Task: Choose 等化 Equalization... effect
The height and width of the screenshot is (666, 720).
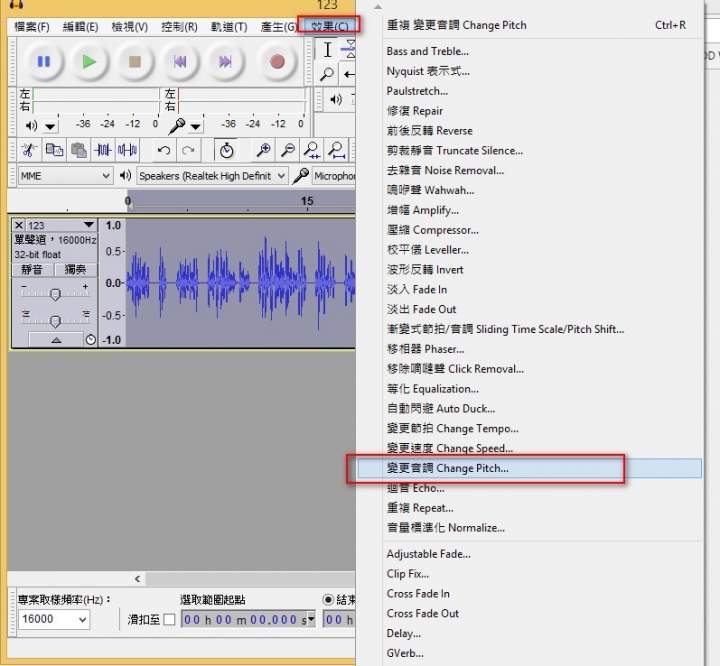Action: coord(529,389)
